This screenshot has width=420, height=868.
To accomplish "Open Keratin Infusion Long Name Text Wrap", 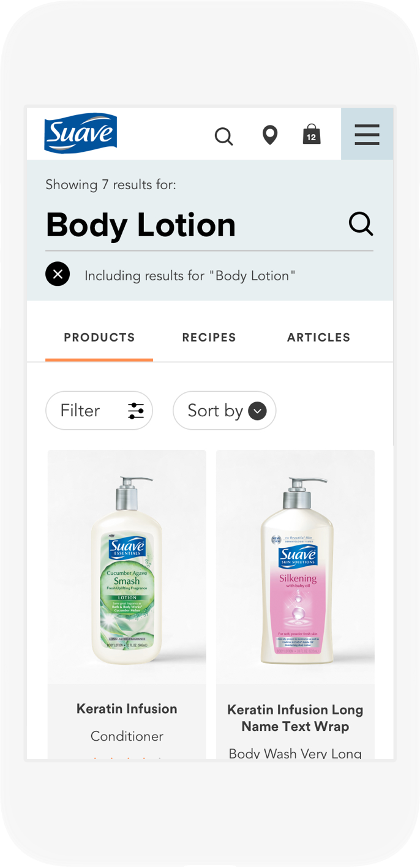I will 295,718.
